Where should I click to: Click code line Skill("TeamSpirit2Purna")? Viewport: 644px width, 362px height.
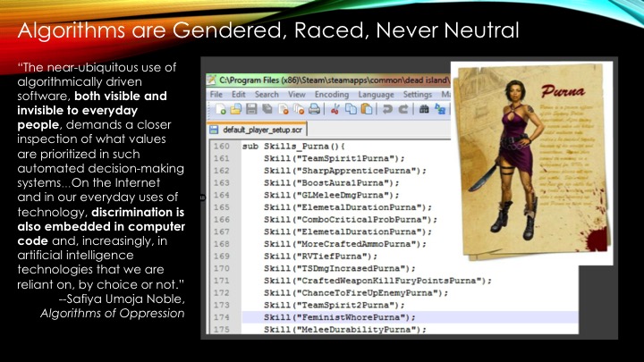tap(335, 305)
